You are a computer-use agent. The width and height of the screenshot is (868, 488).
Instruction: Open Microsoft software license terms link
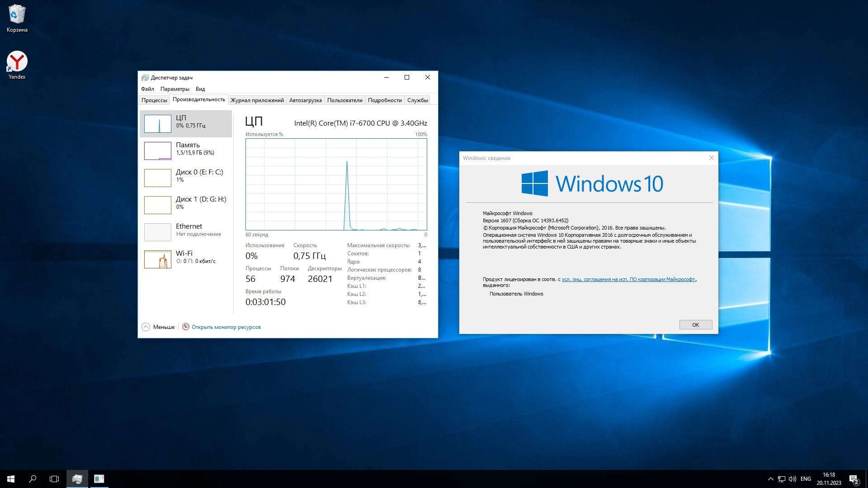(628, 280)
